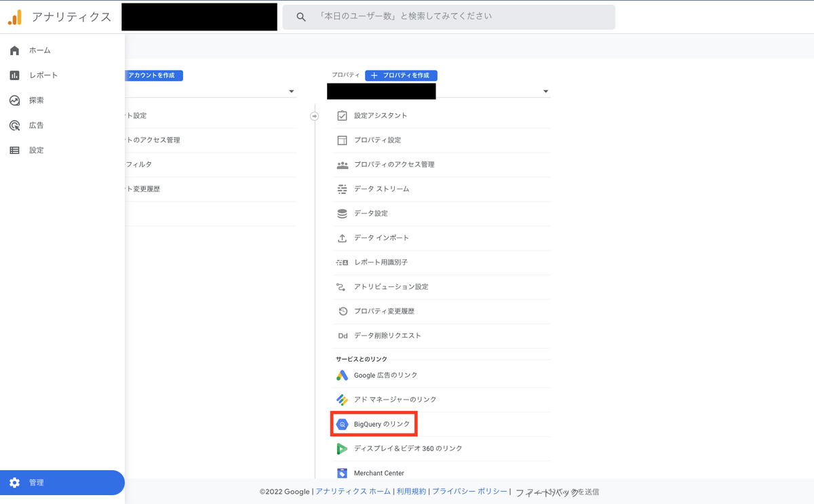Open BigQuery のリンク

click(382, 425)
